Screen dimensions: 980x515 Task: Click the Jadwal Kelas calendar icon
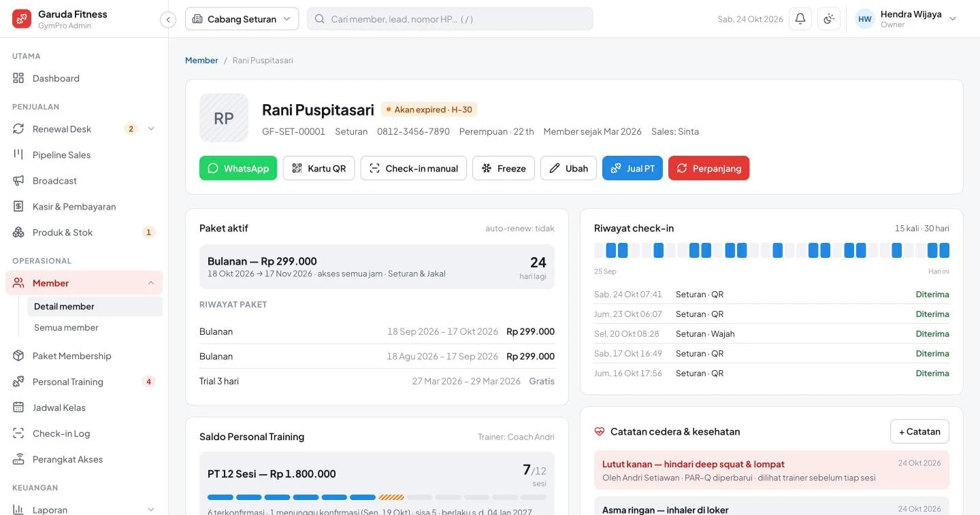click(18, 408)
